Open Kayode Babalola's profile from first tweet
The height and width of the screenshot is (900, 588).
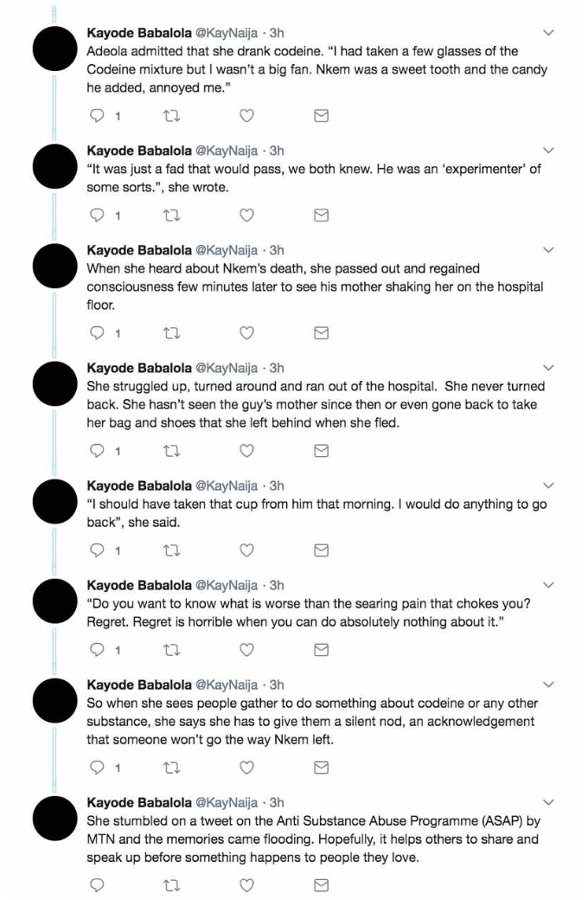(139, 33)
